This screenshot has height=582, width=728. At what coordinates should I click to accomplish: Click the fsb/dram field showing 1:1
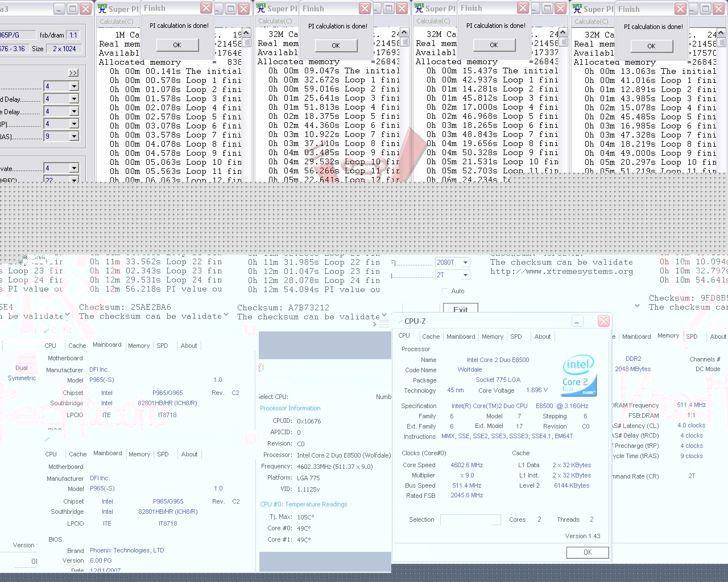[73, 35]
